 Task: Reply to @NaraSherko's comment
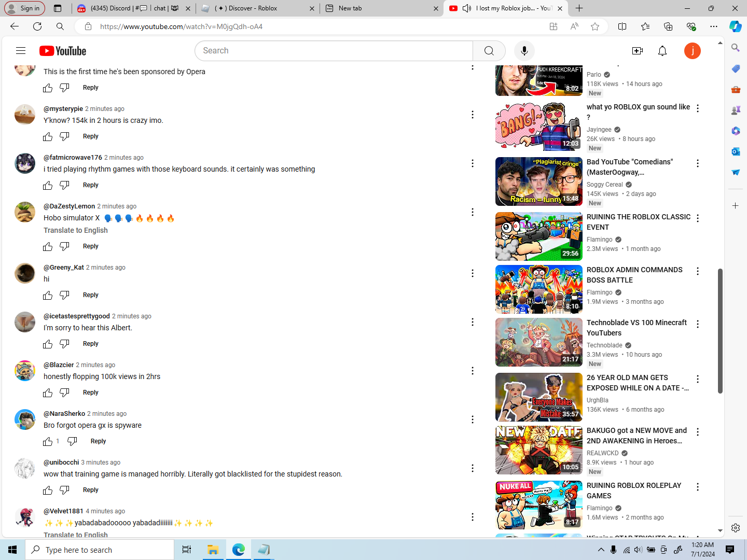[x=99, y=441]
